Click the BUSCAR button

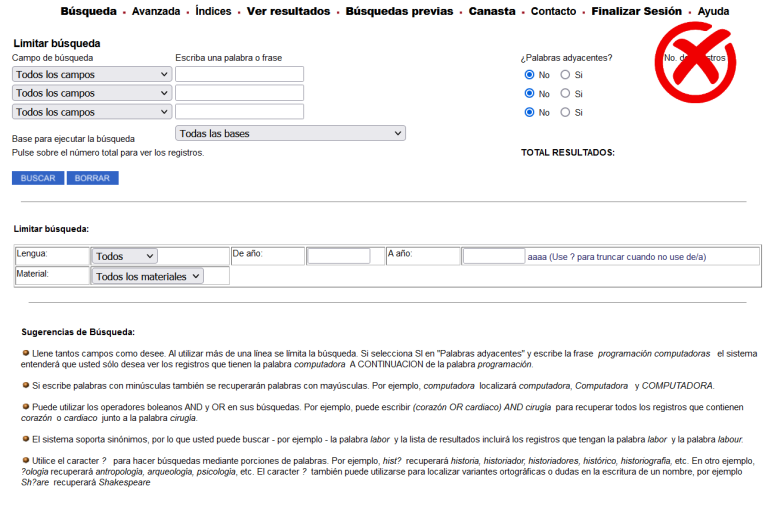click(38, 178)
